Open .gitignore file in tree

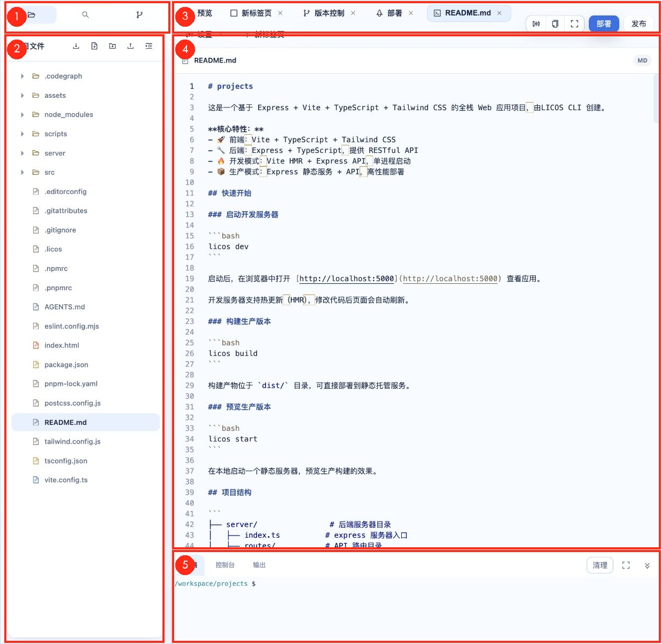point(85,230)
